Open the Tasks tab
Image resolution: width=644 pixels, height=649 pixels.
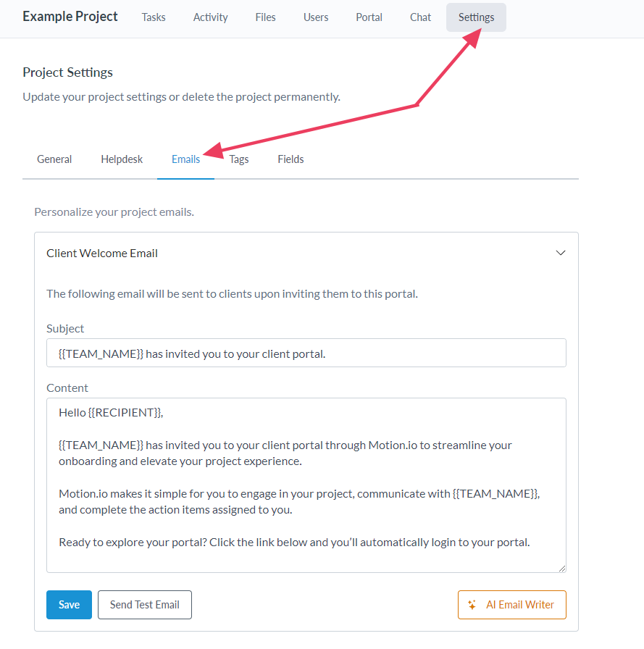point(154,17)
